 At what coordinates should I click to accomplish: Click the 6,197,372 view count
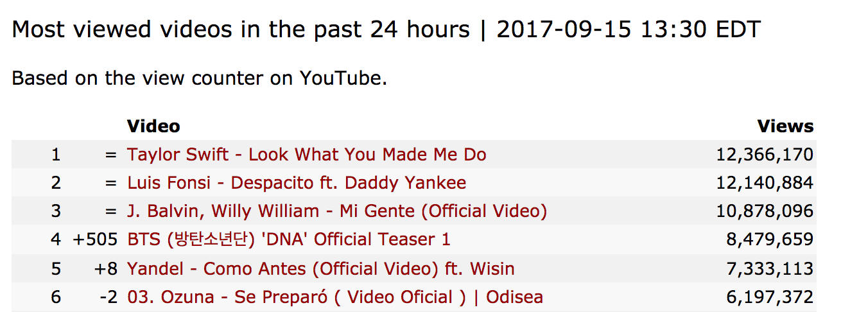(x=770, y=297)
